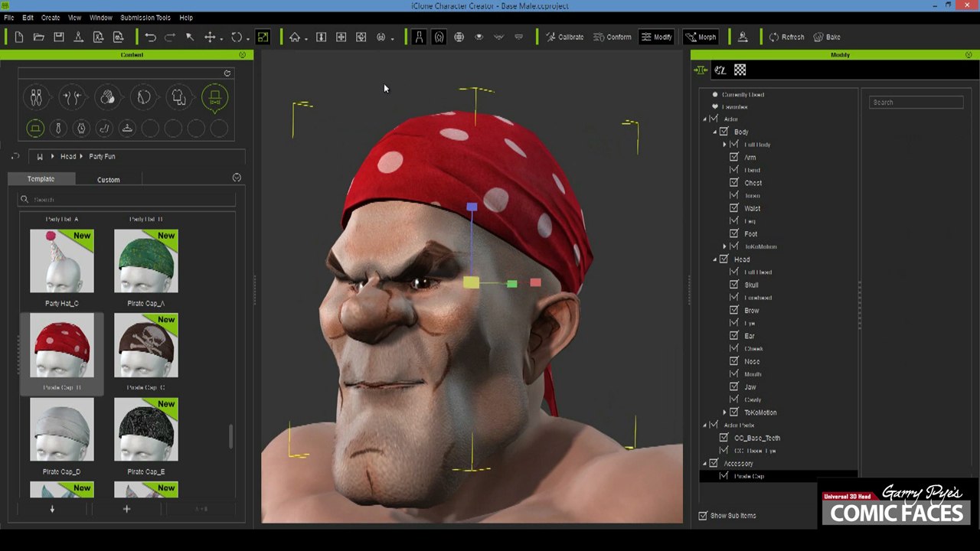Select the Watch subcategory icon
Screen dimensions: 980x551
click(81, 129)
